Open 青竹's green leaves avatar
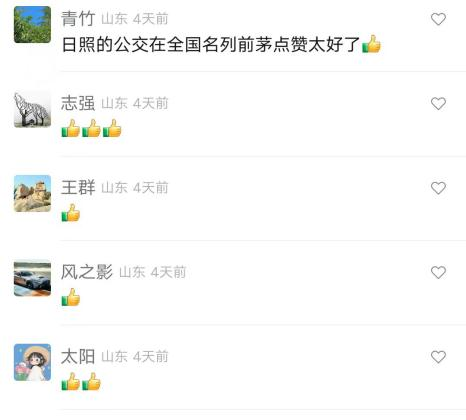The image size is (466, 420). (x=32, y=25)
